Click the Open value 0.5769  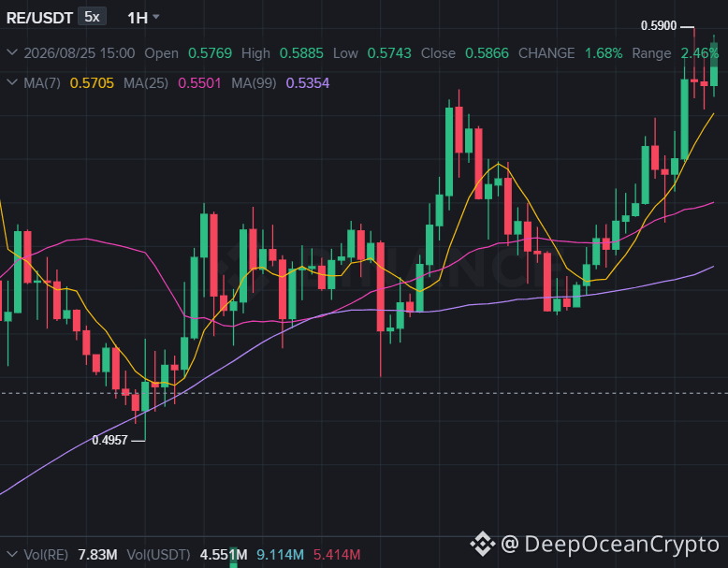coord(210,53)
